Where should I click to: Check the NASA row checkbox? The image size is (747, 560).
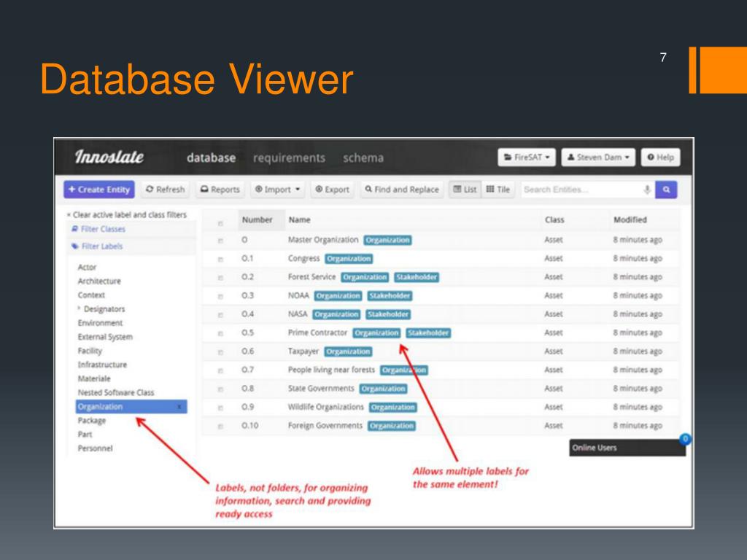click(x=220, y=315)
